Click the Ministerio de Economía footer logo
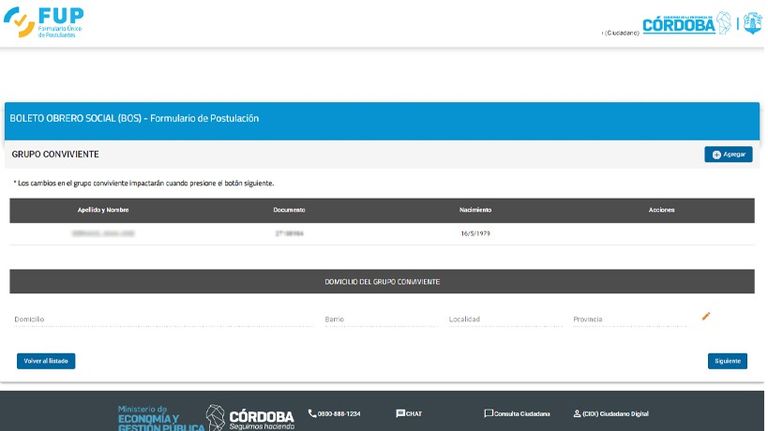 pyautogui.click(x=161, y=418)
